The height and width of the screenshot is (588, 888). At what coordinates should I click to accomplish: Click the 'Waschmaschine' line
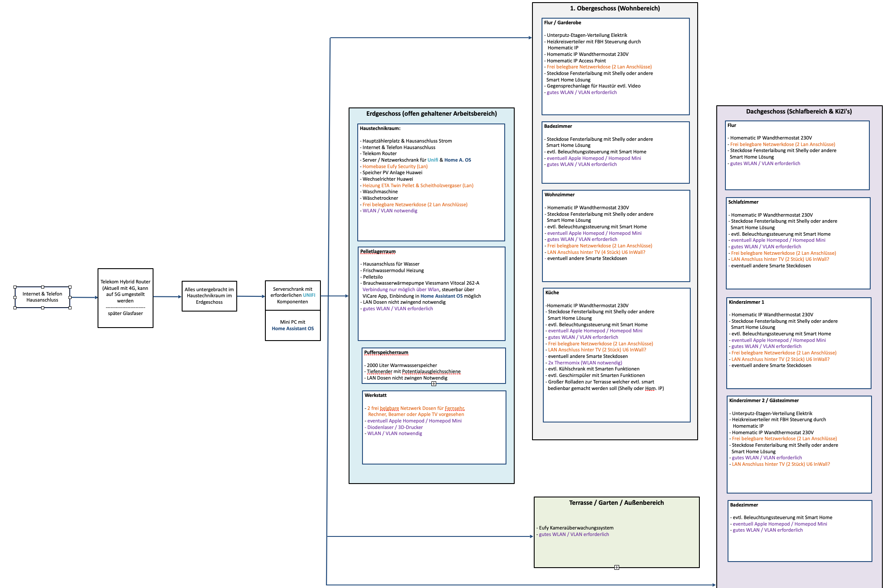click(x=379, y=192)
